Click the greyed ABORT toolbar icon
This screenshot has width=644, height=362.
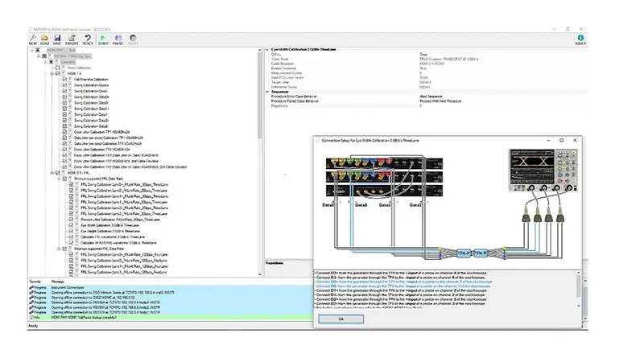[x=133, y=38]
